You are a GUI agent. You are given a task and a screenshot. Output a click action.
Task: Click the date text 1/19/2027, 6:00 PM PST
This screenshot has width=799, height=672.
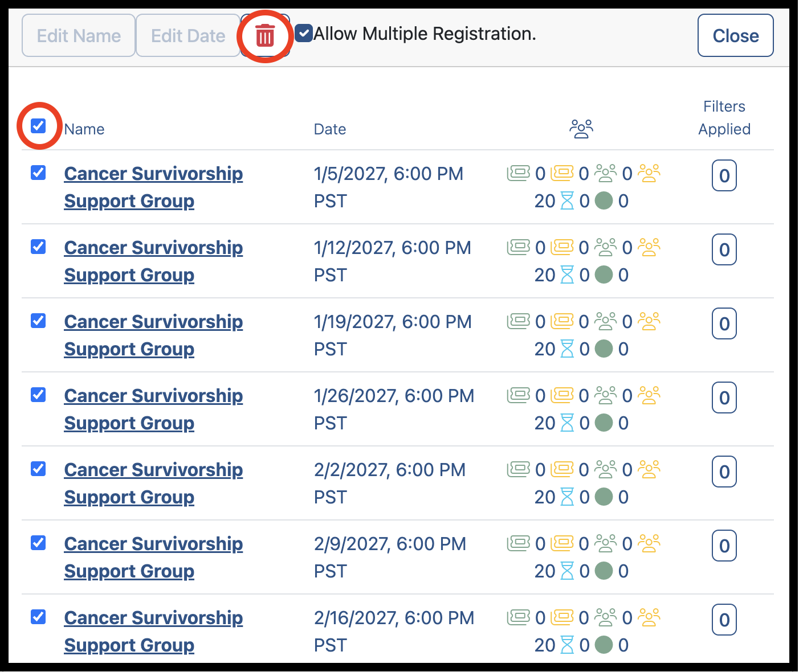(x=393, y=335)
